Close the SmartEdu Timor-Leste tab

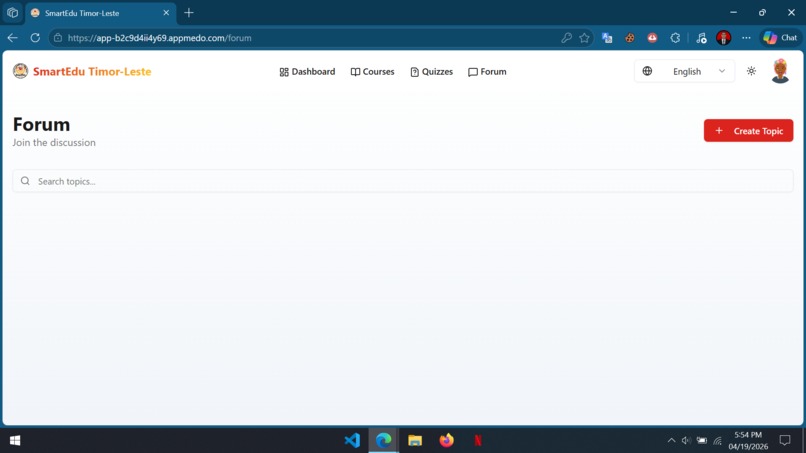[166, 13]
